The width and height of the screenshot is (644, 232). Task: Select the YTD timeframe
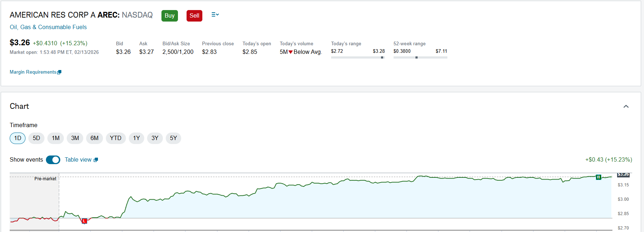point(116,138)
